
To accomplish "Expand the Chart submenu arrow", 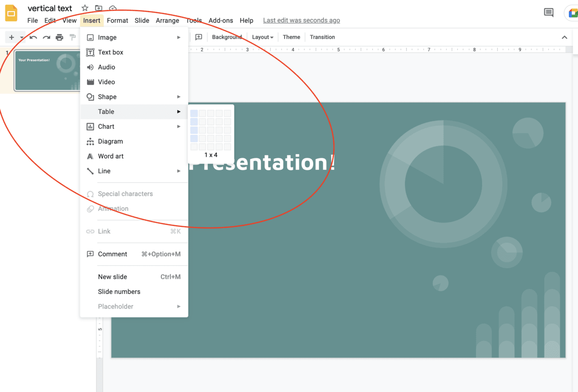I will tap(179, 127).
